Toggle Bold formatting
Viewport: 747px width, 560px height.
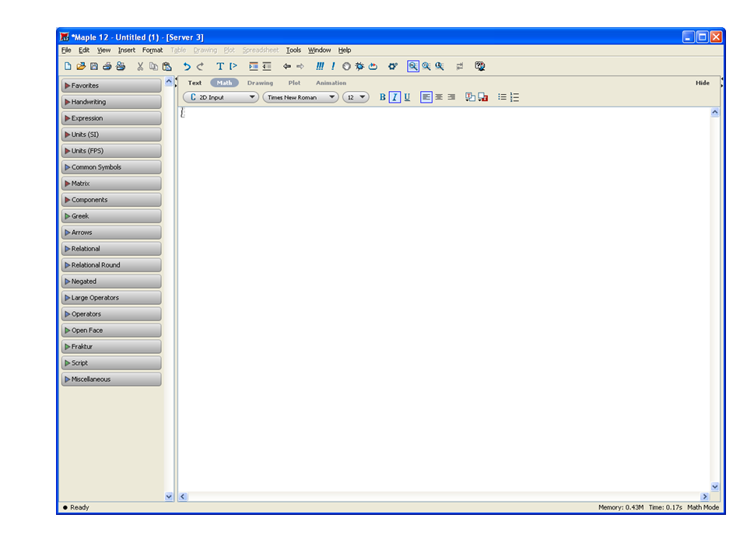[382, 97]
